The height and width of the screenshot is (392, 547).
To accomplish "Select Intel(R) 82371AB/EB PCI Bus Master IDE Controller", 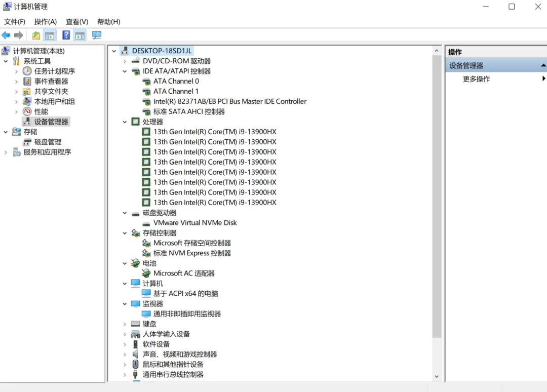I will tap(230, 101).
